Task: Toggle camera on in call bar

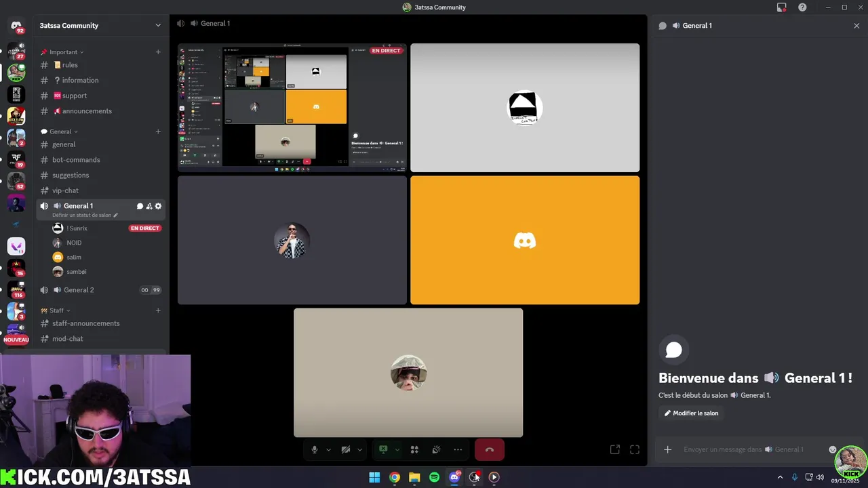Action: point(345,449)
